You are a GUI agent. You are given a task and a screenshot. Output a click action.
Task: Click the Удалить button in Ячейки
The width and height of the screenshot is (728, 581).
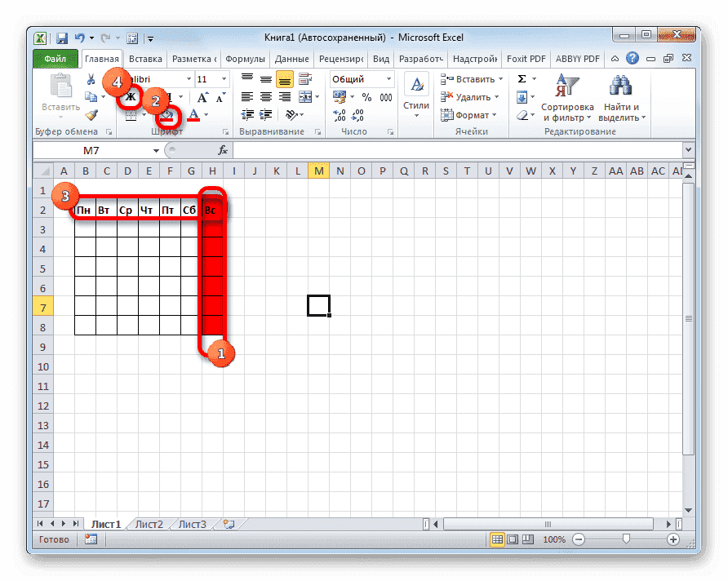pyautogui.click(x=471, y=96)
